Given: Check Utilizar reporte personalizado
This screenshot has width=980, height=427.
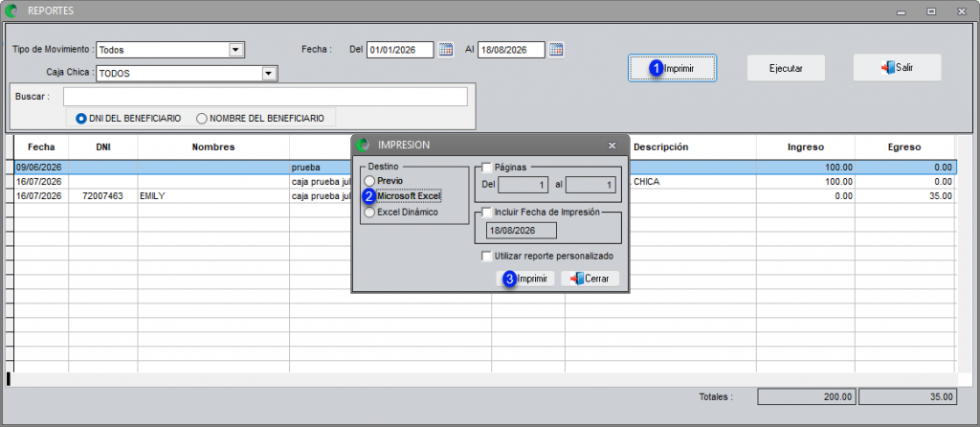Looking at the screenshot, I should [487, 256].
